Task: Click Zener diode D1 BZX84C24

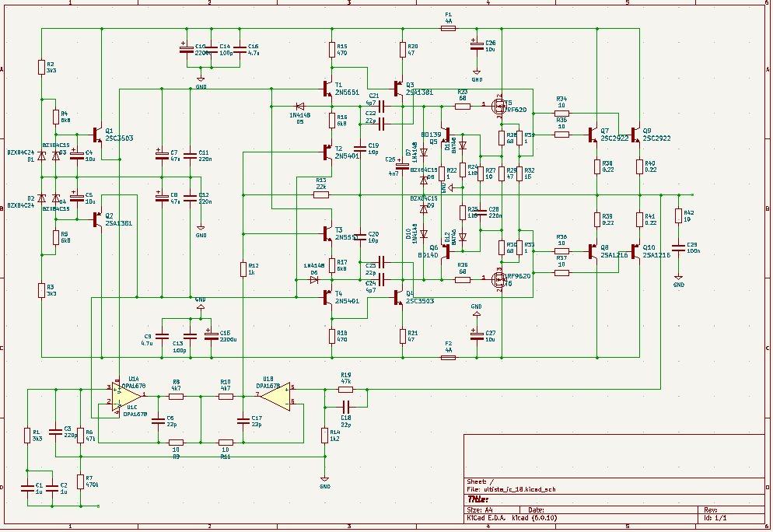Action: pyautogui.click(x=41, y=156)
